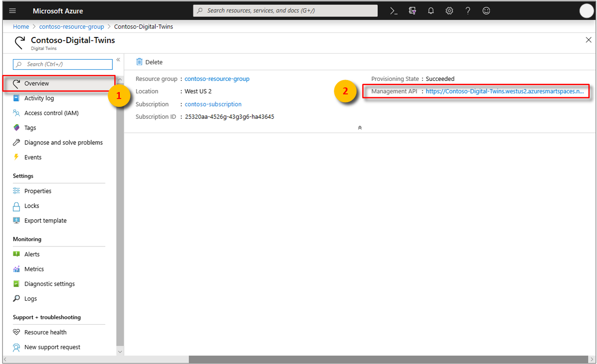597x364 pixels.
Task: Focus the global search resources box
Action: point(285,11)
